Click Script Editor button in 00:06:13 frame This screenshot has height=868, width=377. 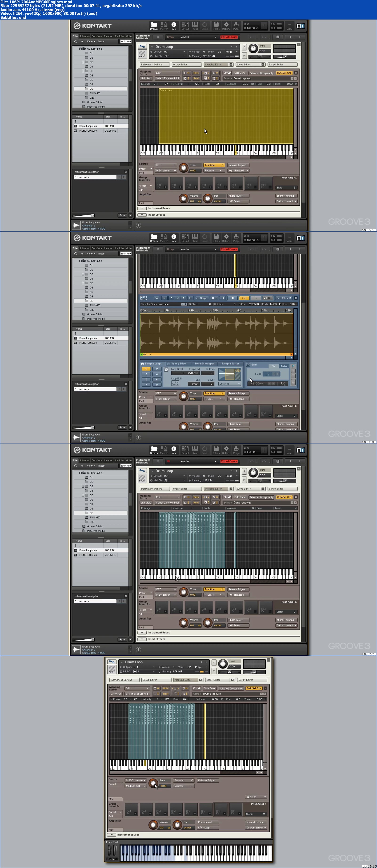[x=252, y=680]
